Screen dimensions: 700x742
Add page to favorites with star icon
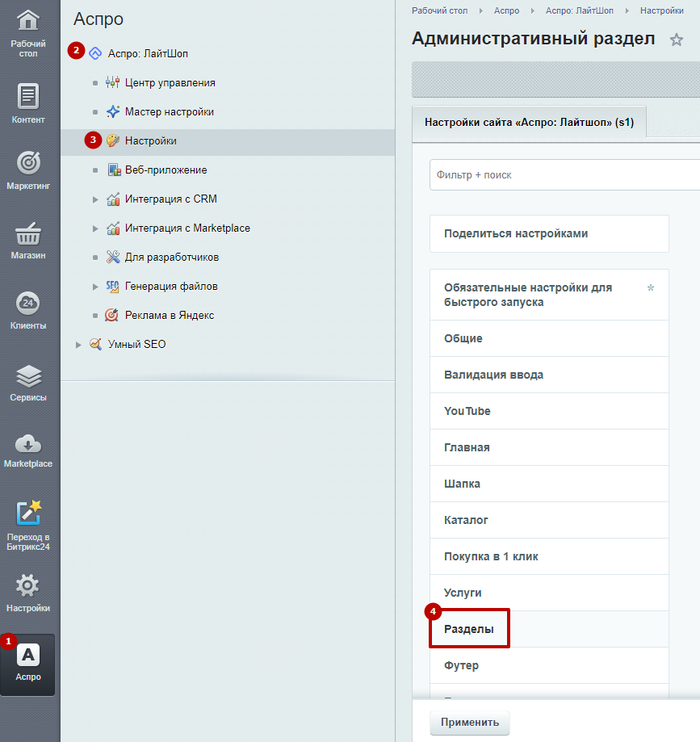[677, 40]
